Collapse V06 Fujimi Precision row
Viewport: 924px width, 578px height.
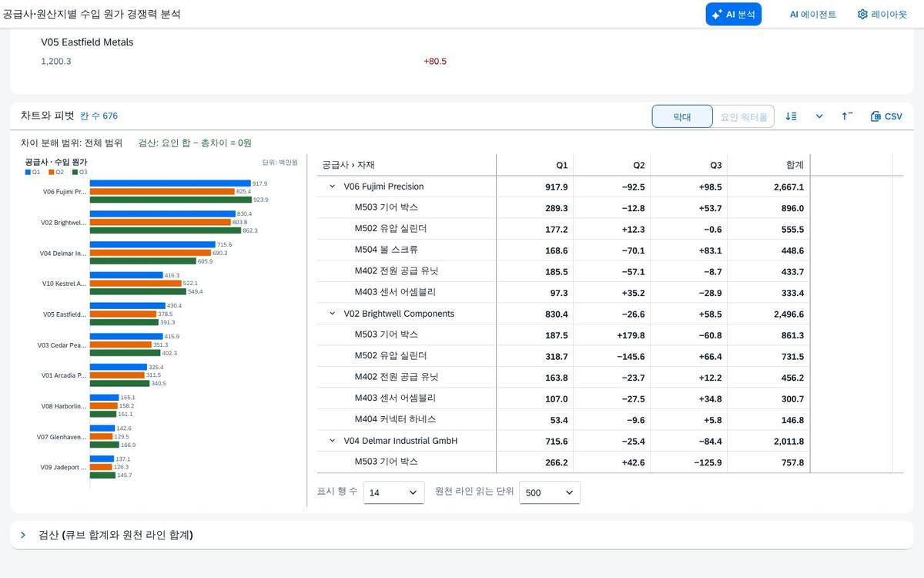(333, 187)
